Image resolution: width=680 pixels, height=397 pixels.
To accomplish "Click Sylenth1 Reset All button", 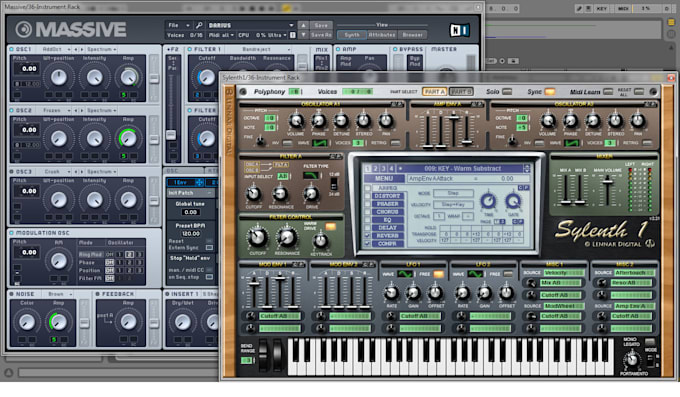I will tap(639, 92).
